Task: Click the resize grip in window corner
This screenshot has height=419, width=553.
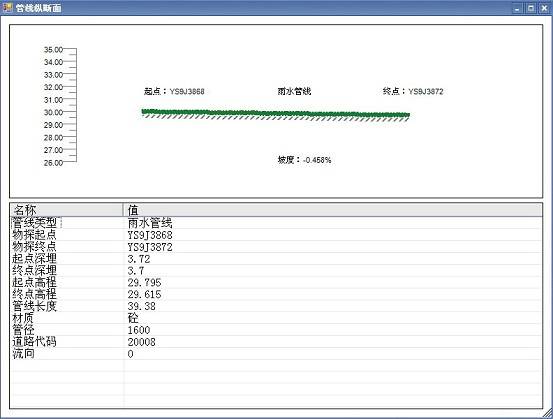Action: [548, 413]
